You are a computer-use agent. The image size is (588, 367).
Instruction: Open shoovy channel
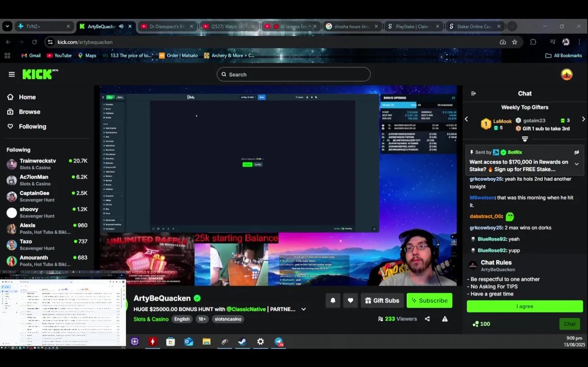[47, 213]
